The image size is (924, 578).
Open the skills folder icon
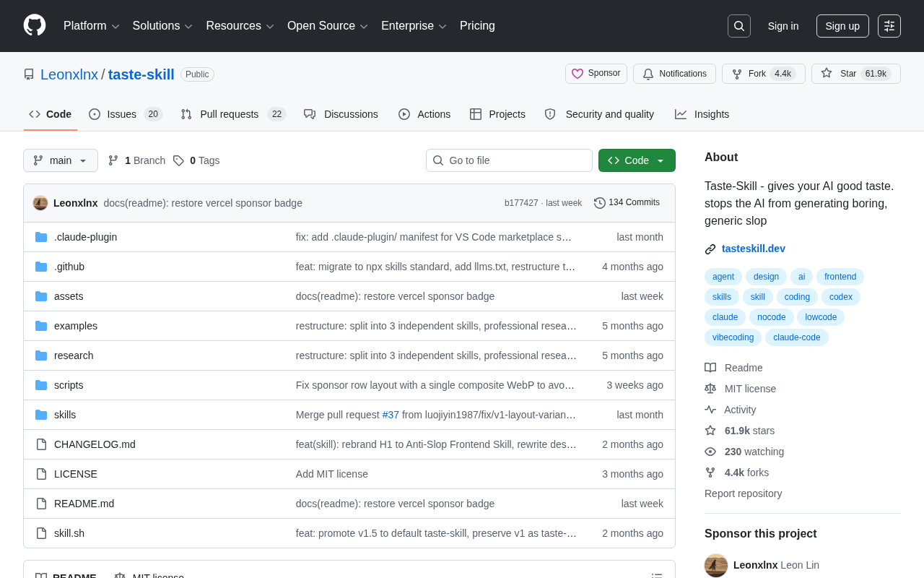(41, 415)
